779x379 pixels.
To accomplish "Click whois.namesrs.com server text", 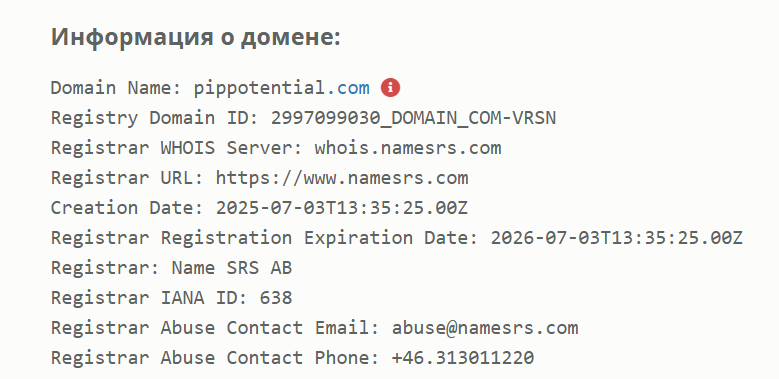I will [x=408, y=148].
